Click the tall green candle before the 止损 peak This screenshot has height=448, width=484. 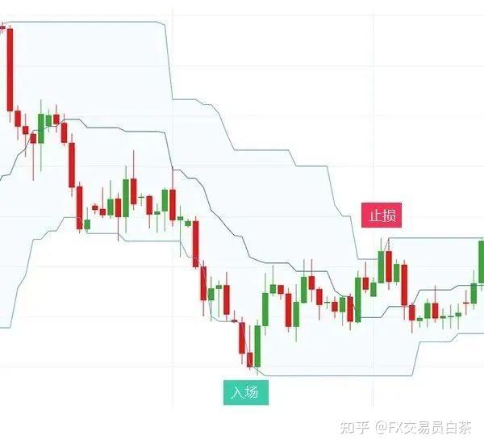[358, 299]
